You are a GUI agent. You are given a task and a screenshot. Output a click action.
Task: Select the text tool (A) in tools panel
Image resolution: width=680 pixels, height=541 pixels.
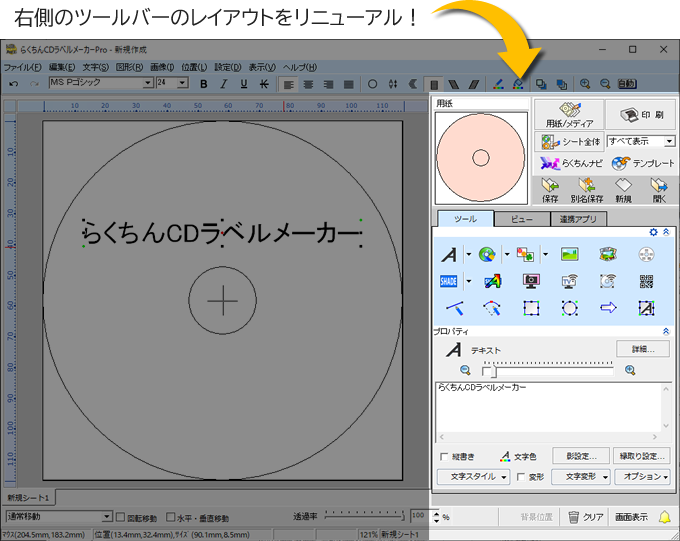coord(451,255)
